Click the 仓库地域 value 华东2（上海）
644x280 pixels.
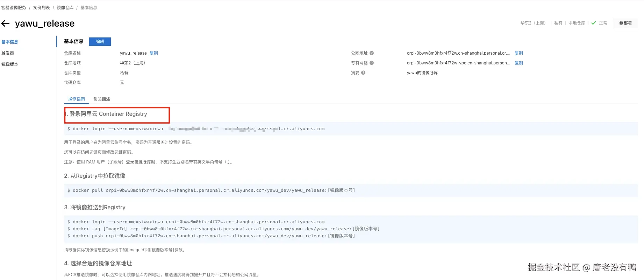pyautogui.click(x=133, y=63)
